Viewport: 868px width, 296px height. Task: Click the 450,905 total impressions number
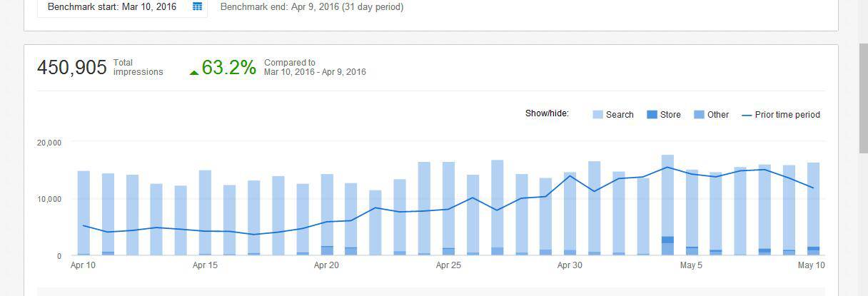[x=71, y=68]
